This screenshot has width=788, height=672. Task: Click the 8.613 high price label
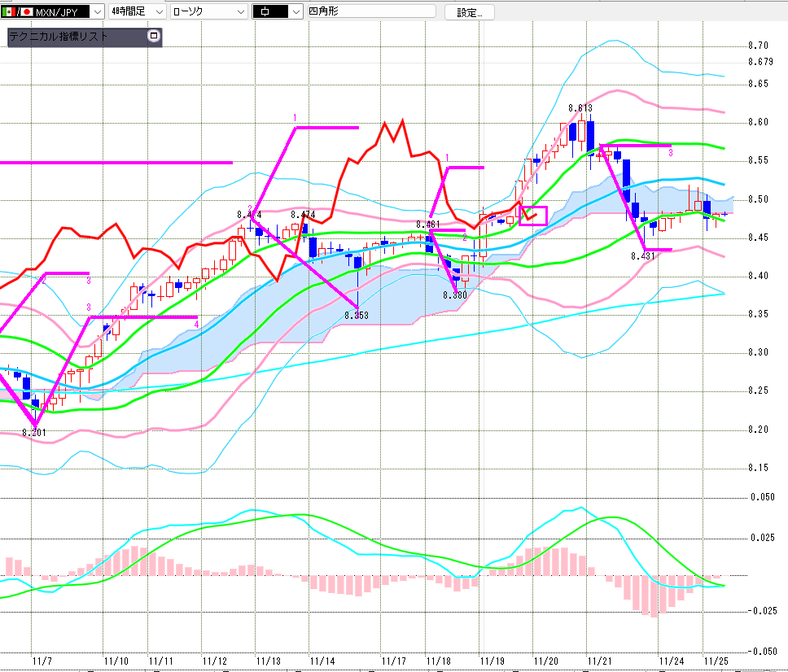[x=580, y=108]
